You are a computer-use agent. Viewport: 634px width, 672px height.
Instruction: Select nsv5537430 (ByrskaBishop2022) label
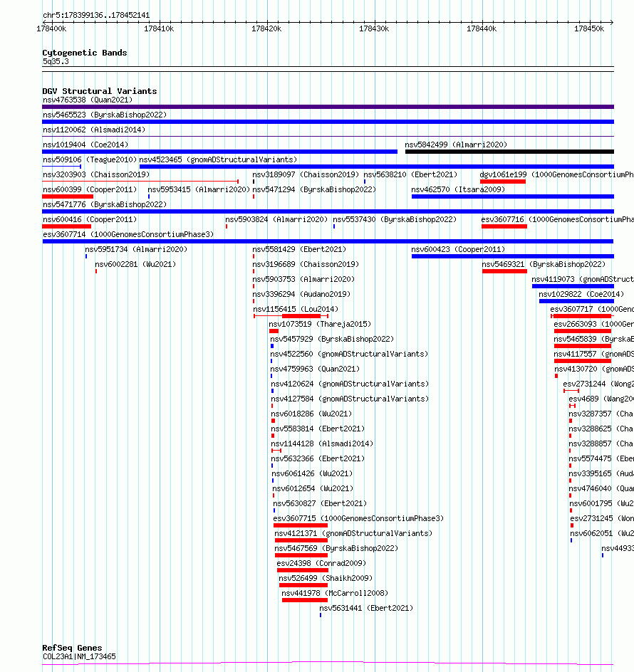395,219
